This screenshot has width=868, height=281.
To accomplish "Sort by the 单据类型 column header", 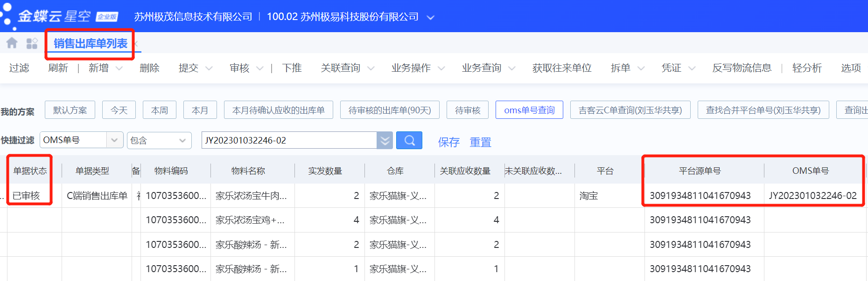I will point(92,171).
